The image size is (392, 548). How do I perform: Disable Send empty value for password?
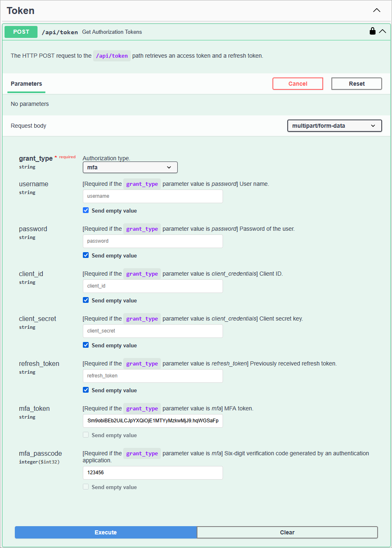coord(86,255)
